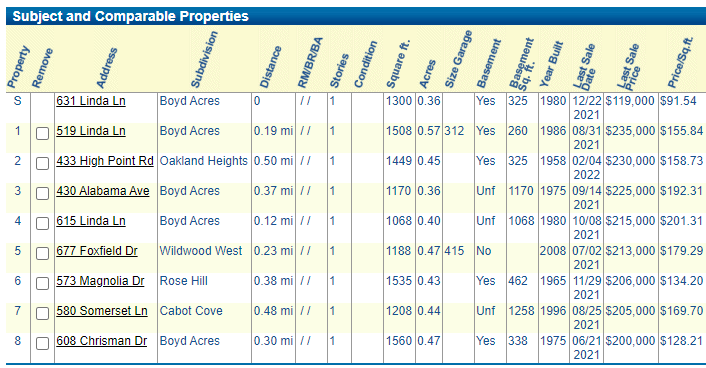
Task: Select the $179.29 price per sq ft
Action: tap(681, 250)
